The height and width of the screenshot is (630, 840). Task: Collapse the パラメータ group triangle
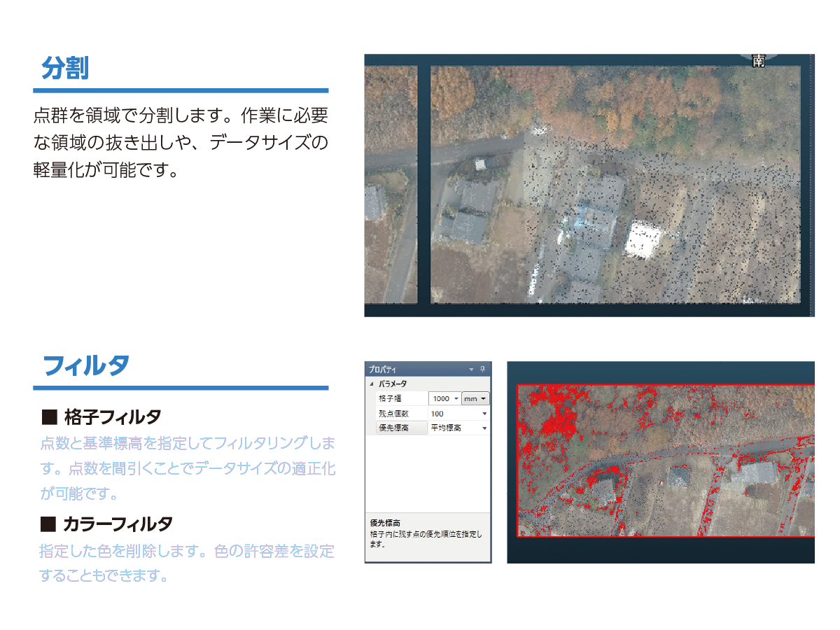tap(371, 384)
